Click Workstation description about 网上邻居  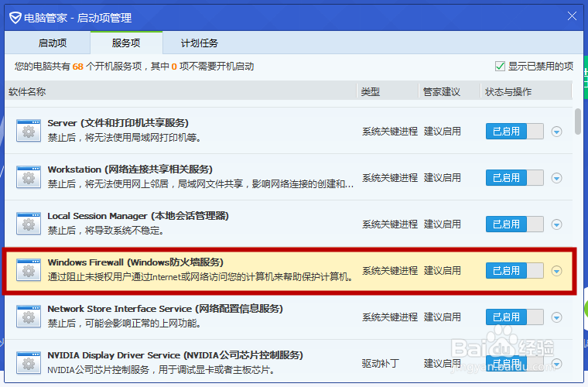tap(200, 184)
